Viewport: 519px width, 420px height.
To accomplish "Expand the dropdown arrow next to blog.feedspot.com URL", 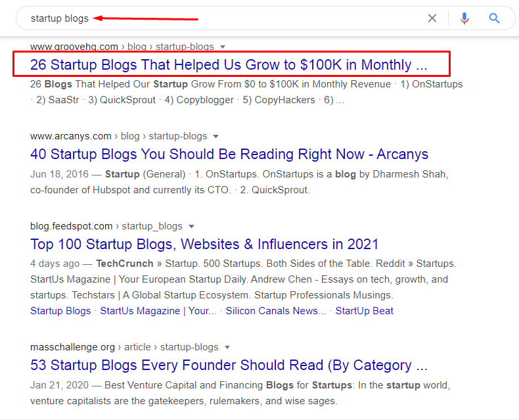I will (x=191, y=227).
